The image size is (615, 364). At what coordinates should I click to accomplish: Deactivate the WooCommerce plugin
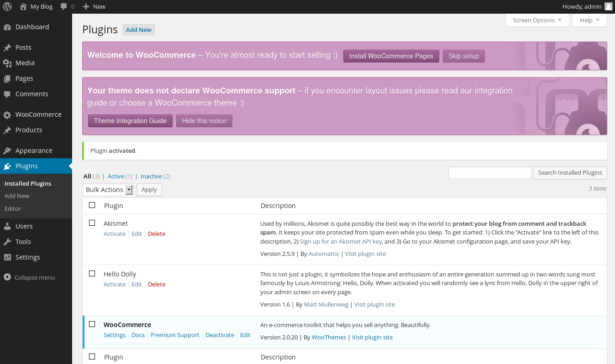(x=220, y=335)
